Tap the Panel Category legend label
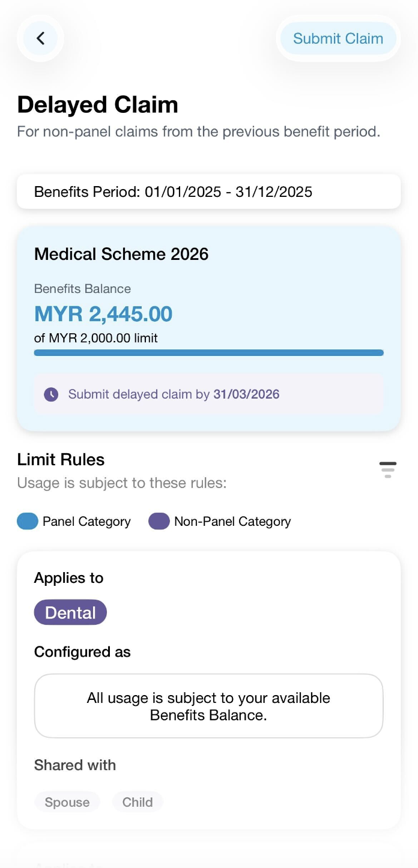The width and height of the screenshot is (418, 868). tap(86, 521)
